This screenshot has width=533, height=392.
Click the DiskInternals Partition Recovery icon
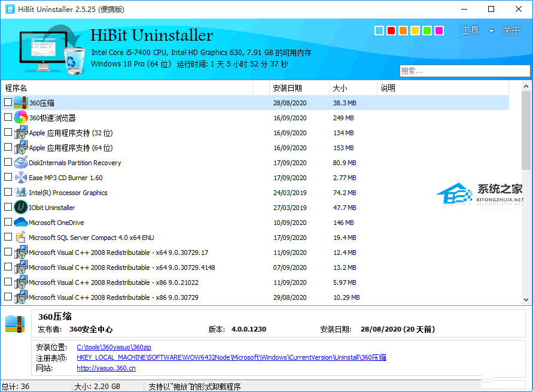tap(21, 163)
